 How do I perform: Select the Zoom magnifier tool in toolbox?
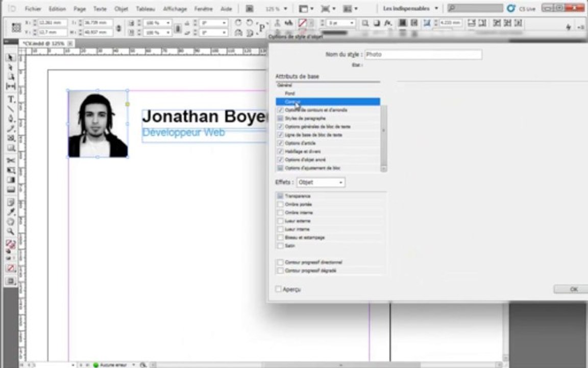[x=11, y=232]
